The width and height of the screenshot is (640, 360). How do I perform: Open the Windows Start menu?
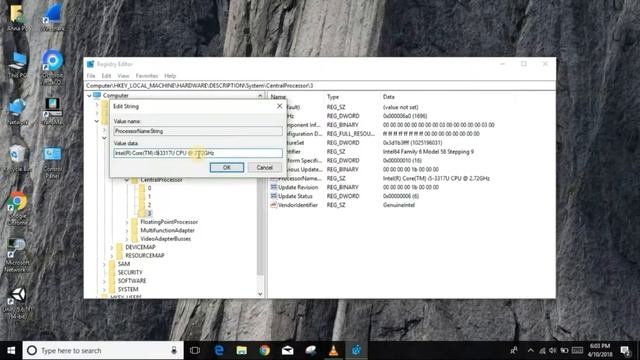click(x=11, y=351)
